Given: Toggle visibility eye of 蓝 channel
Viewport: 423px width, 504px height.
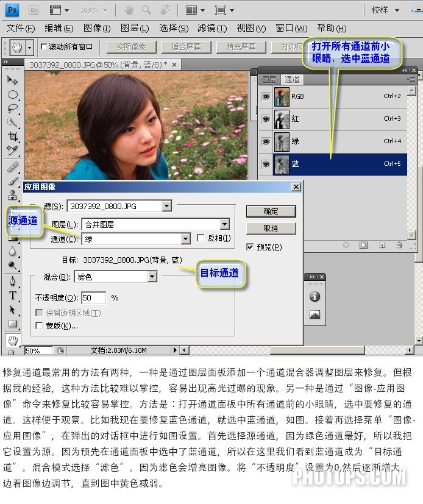Looking at the screenshot, I should (266, 165).
